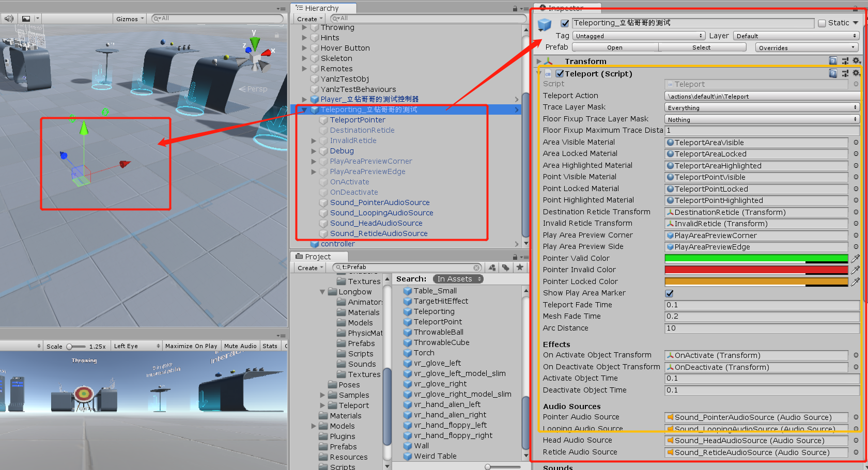Uncheck Show Play Area Marker

[669, 293]
